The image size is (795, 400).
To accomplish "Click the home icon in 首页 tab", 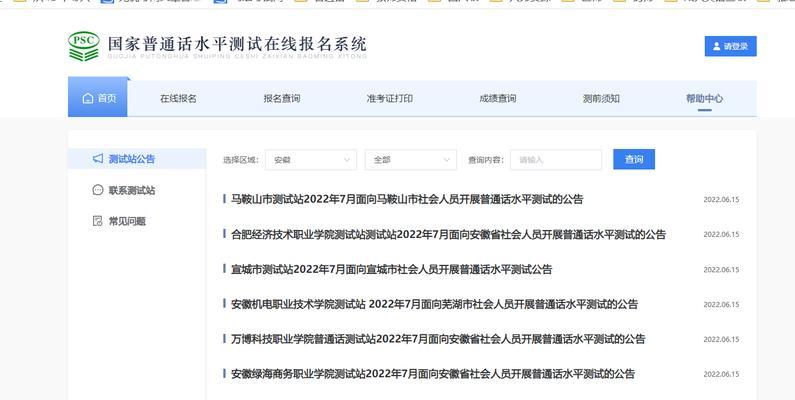I will 88,98.
